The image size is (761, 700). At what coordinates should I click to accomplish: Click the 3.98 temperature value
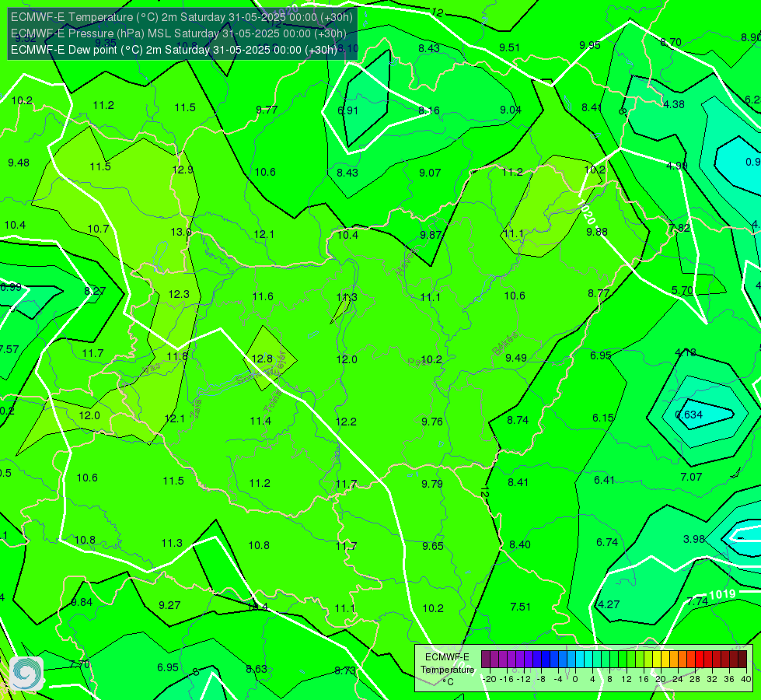coord(694,539)
